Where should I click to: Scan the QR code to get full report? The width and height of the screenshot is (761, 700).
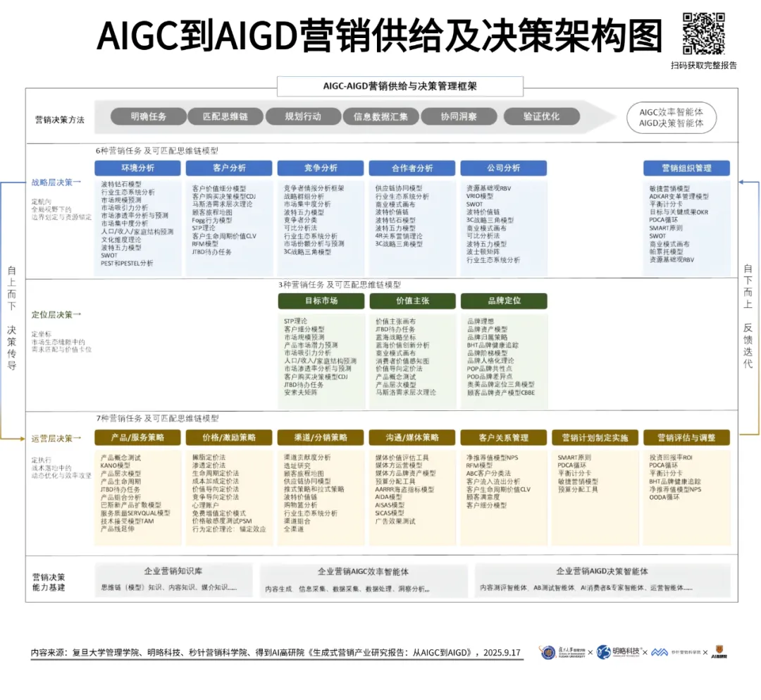(x=705, y=32)
